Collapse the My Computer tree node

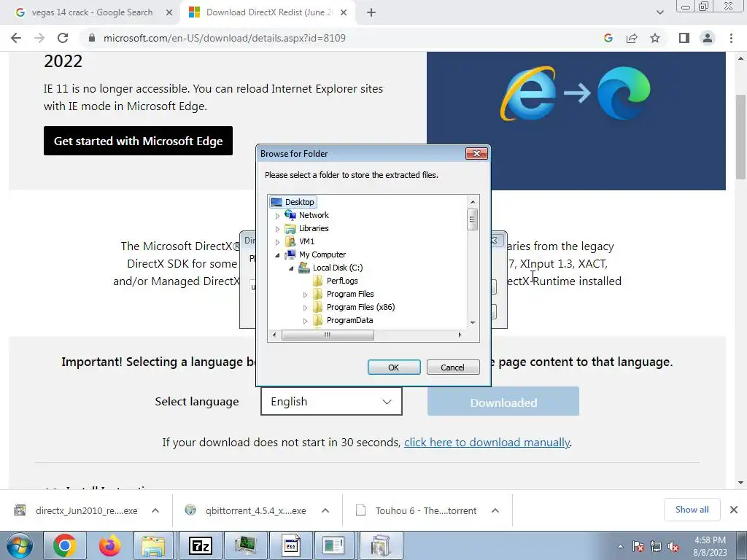277,255
